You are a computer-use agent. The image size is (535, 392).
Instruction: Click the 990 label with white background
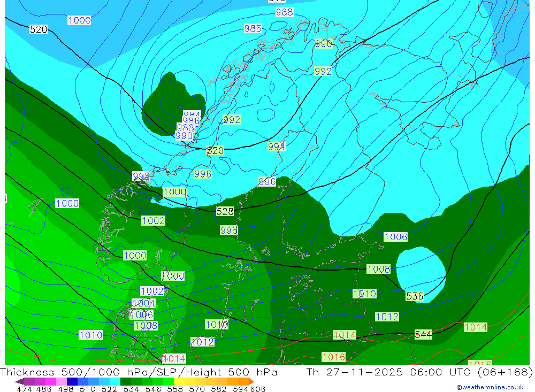[x=184, y=136]
